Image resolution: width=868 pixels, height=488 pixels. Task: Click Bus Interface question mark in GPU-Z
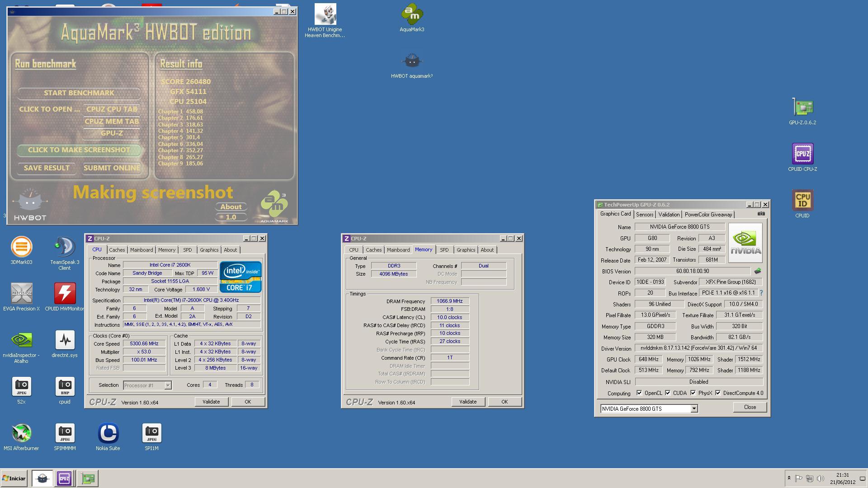(x=761, y=293)
